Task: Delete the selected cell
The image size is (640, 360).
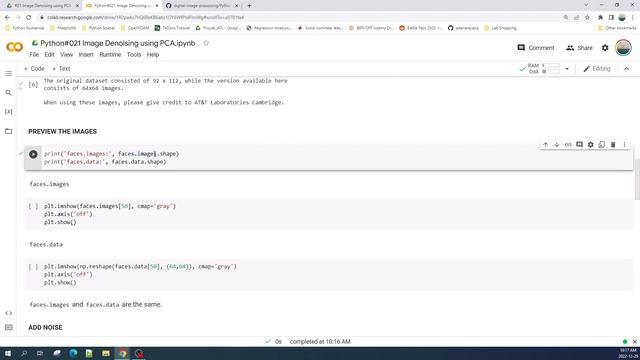Action: (613, 144)
